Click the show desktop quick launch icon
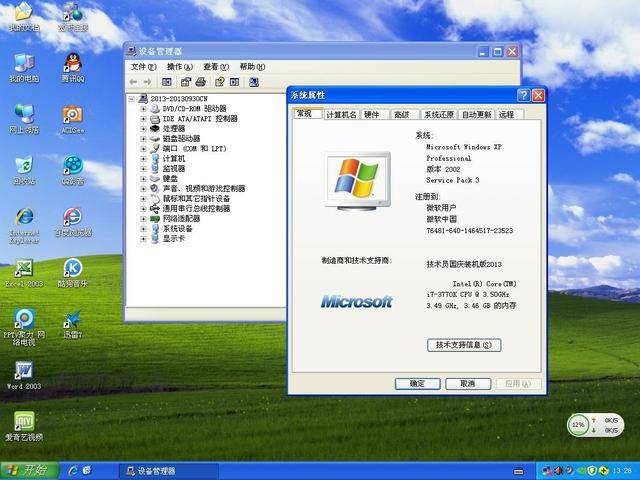 87,471
